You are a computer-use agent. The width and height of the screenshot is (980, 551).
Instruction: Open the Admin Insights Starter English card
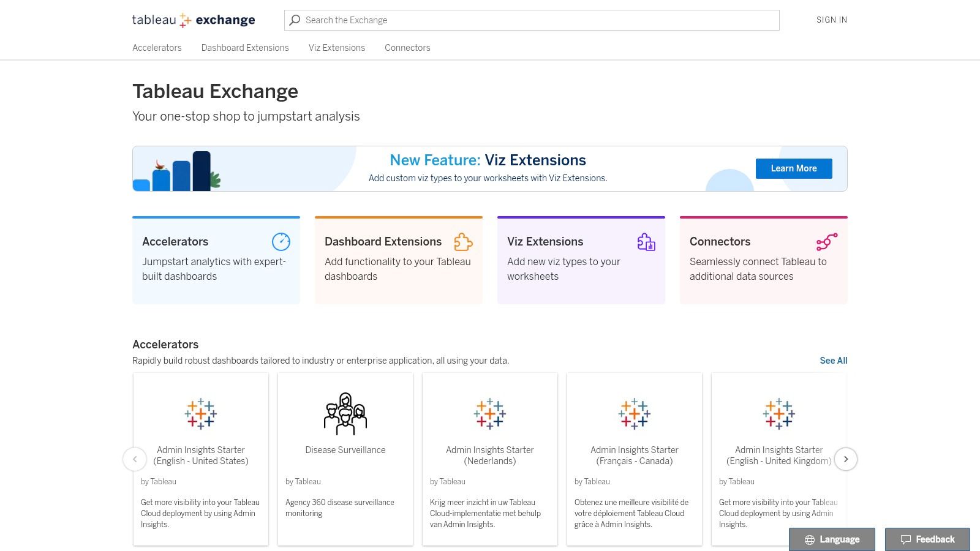[x=201, y=455]
